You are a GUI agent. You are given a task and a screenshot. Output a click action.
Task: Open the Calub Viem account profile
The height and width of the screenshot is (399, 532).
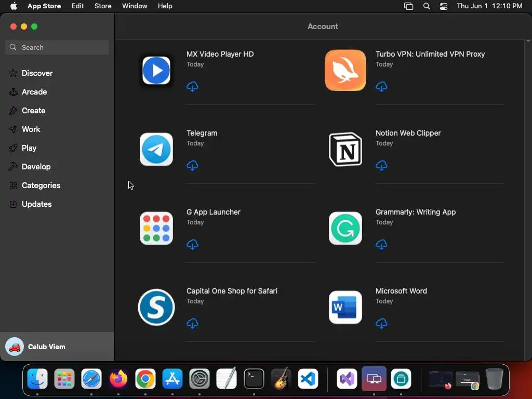click(57, 347)
